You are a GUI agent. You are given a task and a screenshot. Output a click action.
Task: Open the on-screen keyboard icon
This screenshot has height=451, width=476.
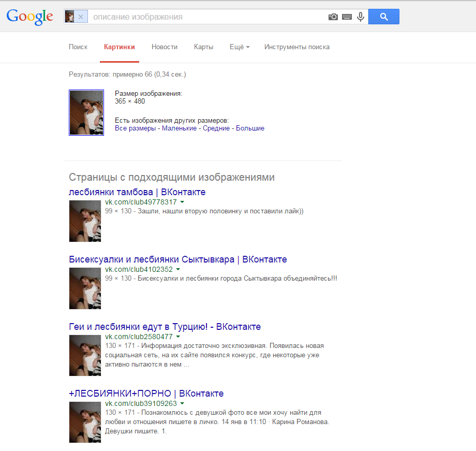point(347,17)
